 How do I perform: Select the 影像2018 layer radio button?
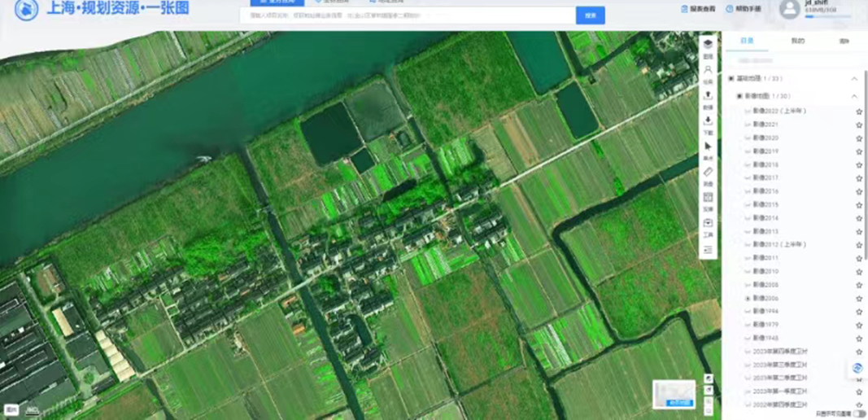pyautogui.click(x=748, y=164)
